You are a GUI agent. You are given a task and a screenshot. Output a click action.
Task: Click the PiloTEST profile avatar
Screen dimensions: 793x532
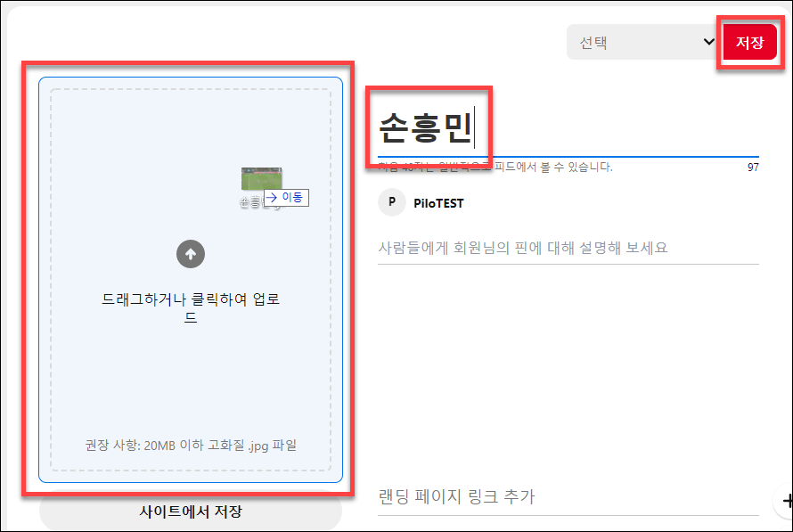click(x=391, y=202)
